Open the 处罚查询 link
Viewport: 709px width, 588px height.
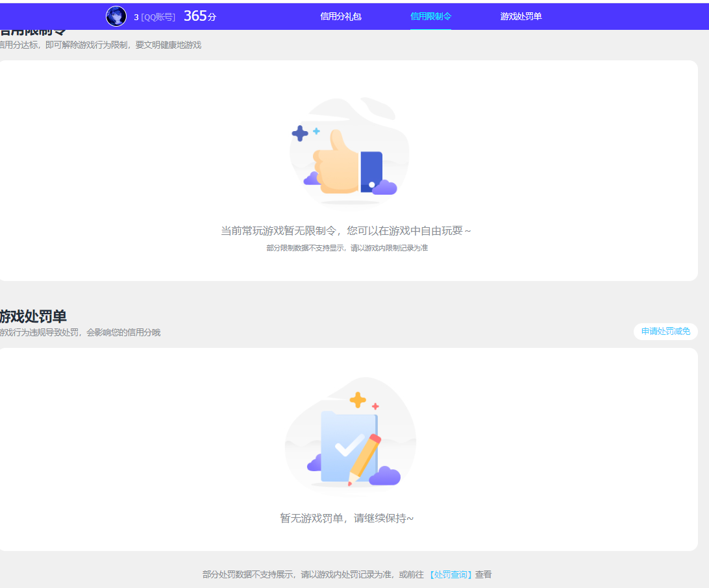pyautogui.click(x=450, y=574)
